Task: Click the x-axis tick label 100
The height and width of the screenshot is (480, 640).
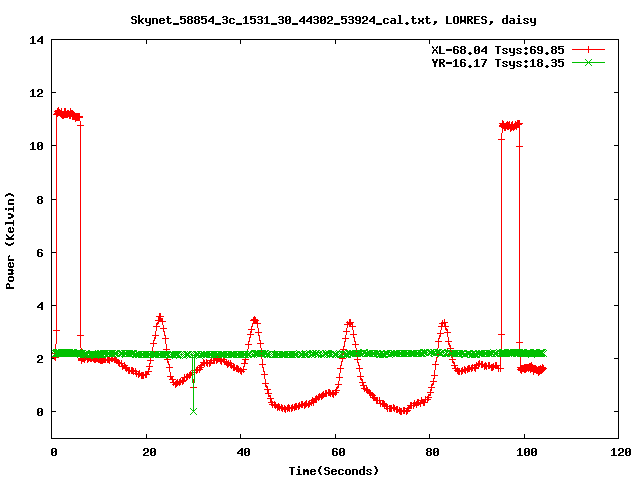Action: (527, 452)
